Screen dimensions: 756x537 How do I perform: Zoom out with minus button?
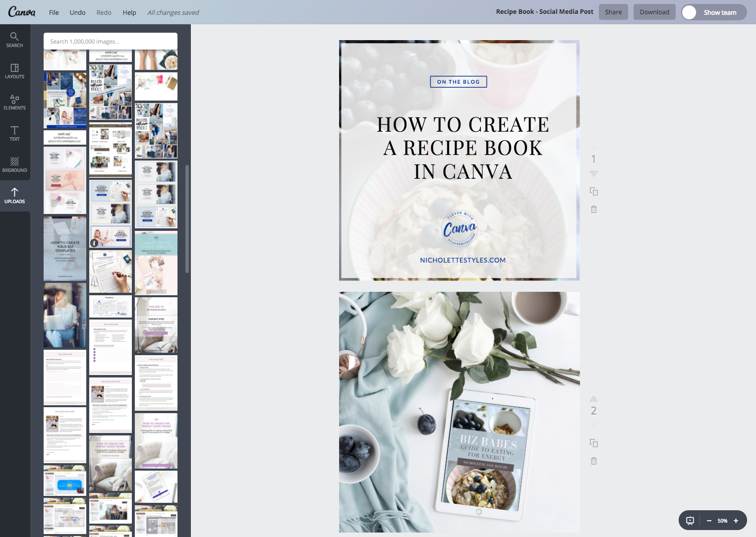(709, 521)
